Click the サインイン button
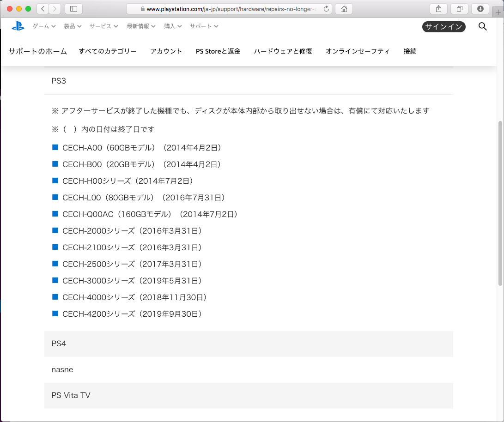Image resolution: width=504 pixels, height=422 pixels. click(x=443, y=27)
